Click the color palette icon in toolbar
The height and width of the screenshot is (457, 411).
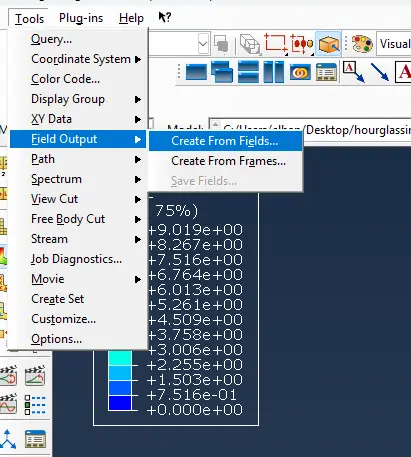[x=362, y=44]
